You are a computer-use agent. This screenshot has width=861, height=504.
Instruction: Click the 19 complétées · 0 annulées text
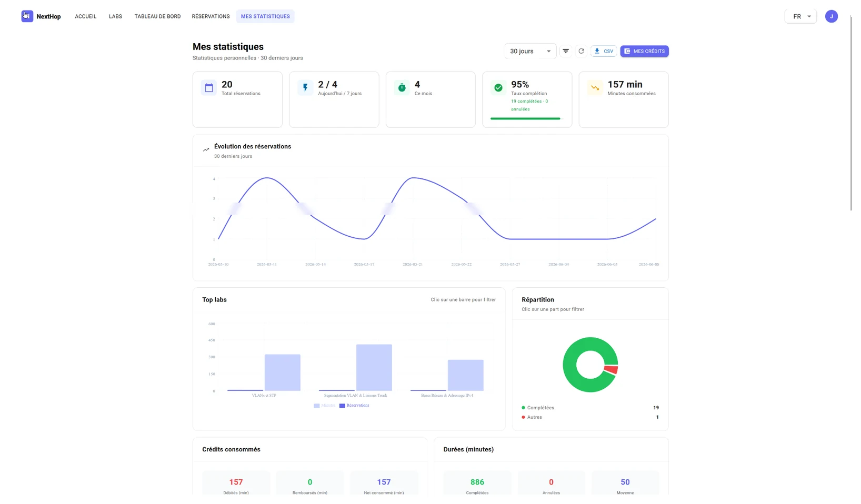(529, 105)
